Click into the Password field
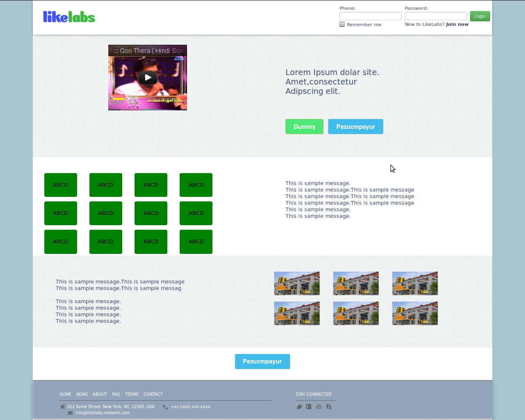Screen dimensions: 525x420 436,16
